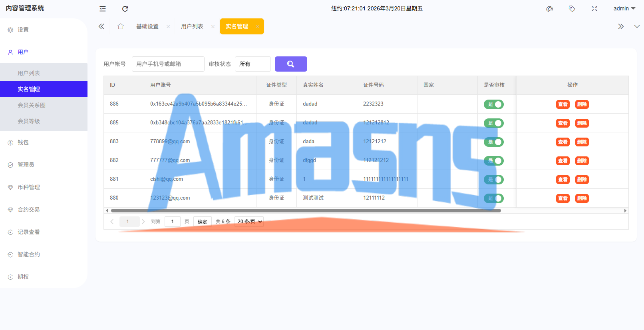Click the purple search button
The image size is (644, 330).
[x=291, y=64]
